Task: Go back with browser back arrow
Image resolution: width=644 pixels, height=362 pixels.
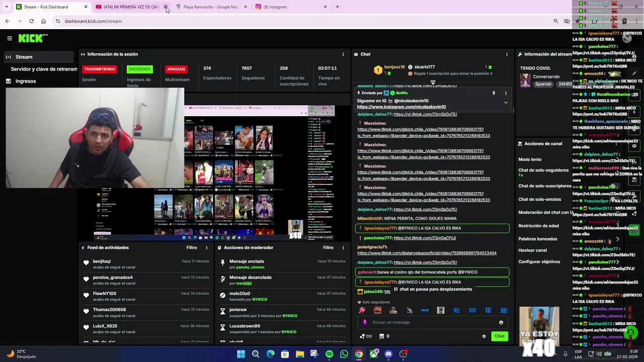Action: pyautogui.click(x=8, y=21)
